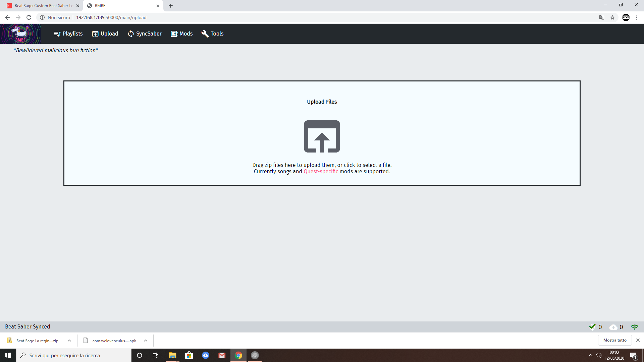Open downloaded com.weloveoculus apk file
644x362 pixels.
point(110,341)
